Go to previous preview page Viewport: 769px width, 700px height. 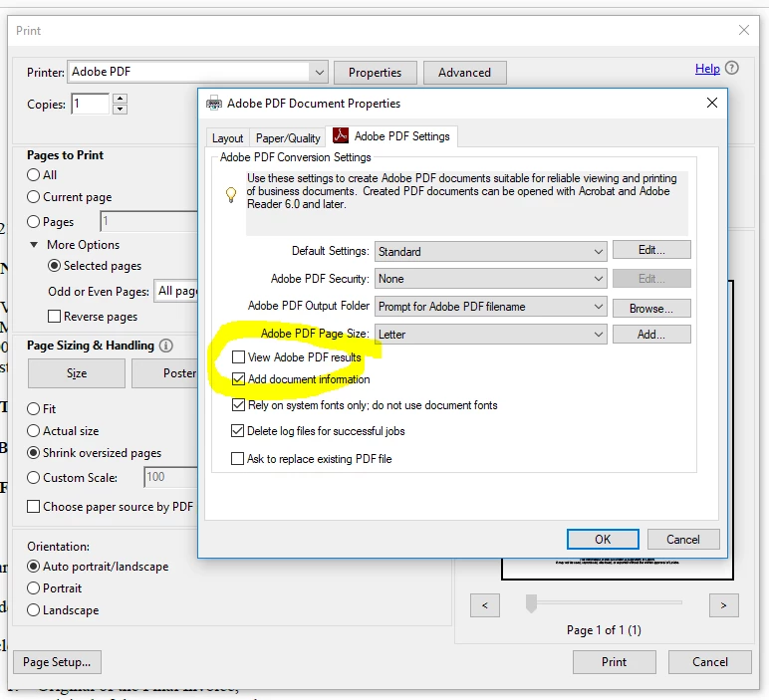pyautogui.click(x=484, y=605)
